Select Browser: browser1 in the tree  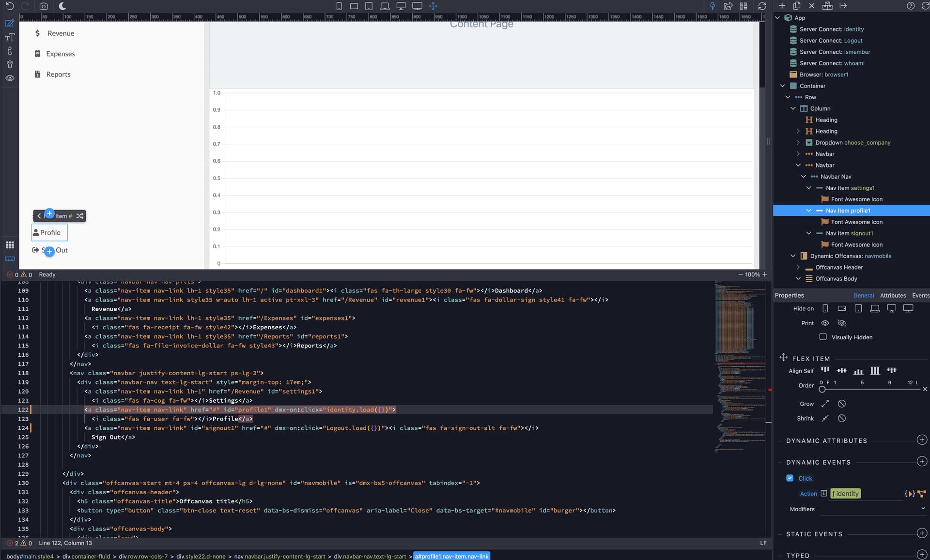click(823, 75)
